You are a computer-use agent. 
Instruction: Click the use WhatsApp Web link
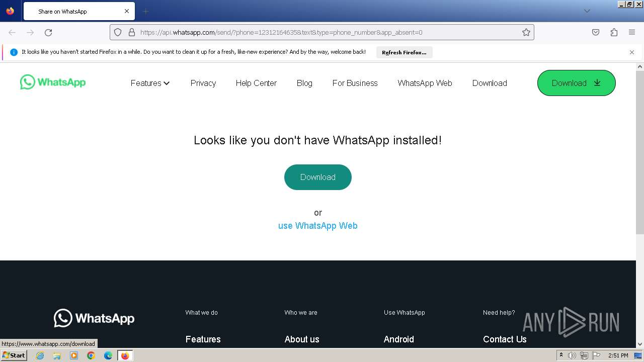(318, 226)
